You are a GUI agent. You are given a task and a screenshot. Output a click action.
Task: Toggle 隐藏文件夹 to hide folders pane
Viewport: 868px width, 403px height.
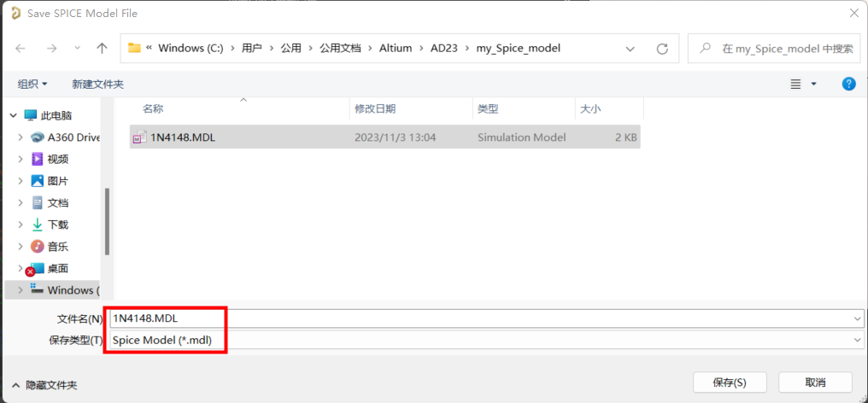(x=44, y=385)
